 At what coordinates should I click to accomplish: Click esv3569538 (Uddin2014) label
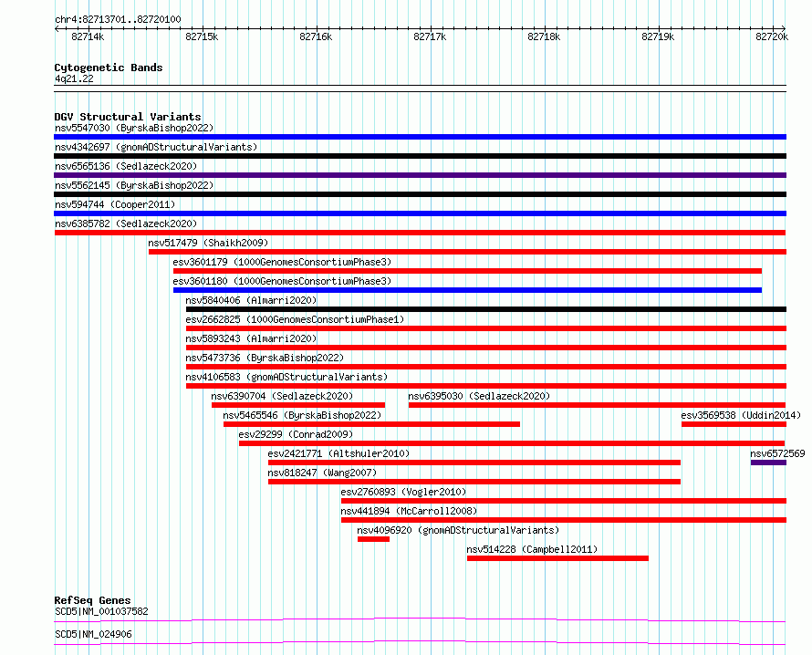point(741,415)
